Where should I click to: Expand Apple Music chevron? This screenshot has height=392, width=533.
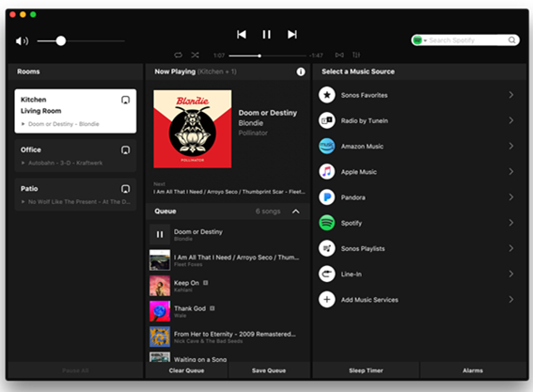511,172
